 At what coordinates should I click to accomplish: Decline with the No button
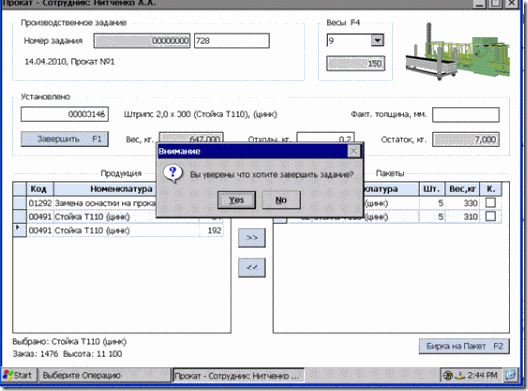(x=281, y=200)
